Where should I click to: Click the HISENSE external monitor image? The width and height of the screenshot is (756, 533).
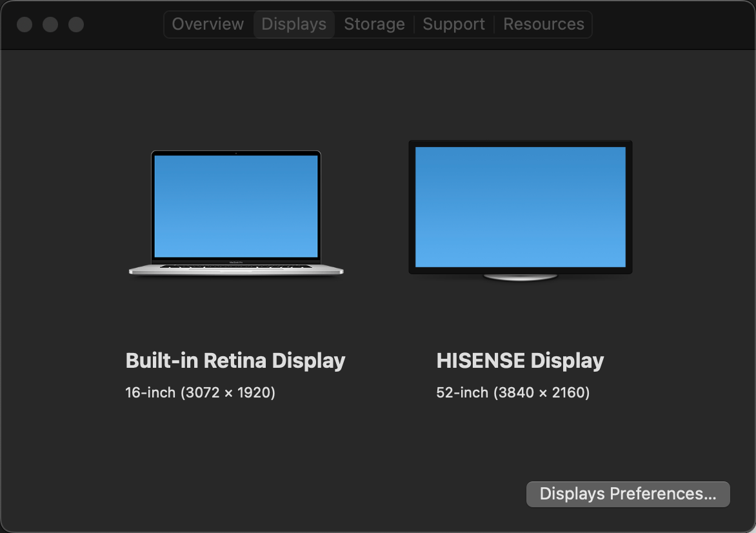[520, 211]
